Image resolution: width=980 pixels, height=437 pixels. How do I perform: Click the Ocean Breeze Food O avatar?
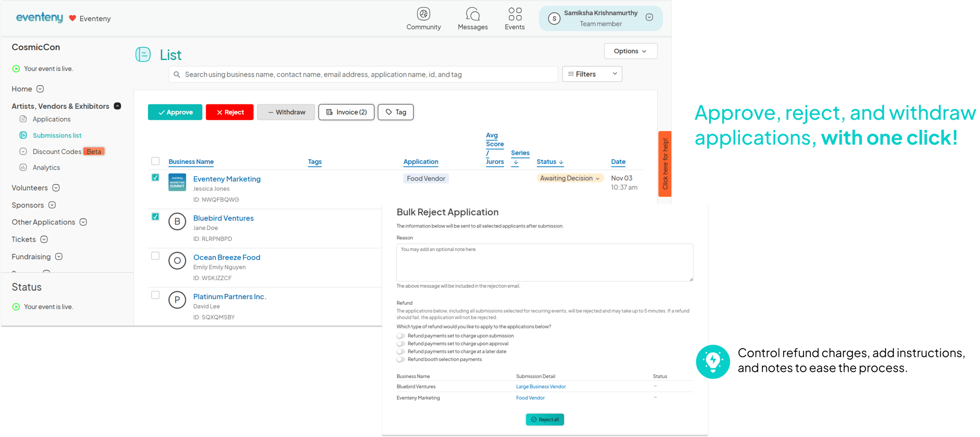point(177,261)
